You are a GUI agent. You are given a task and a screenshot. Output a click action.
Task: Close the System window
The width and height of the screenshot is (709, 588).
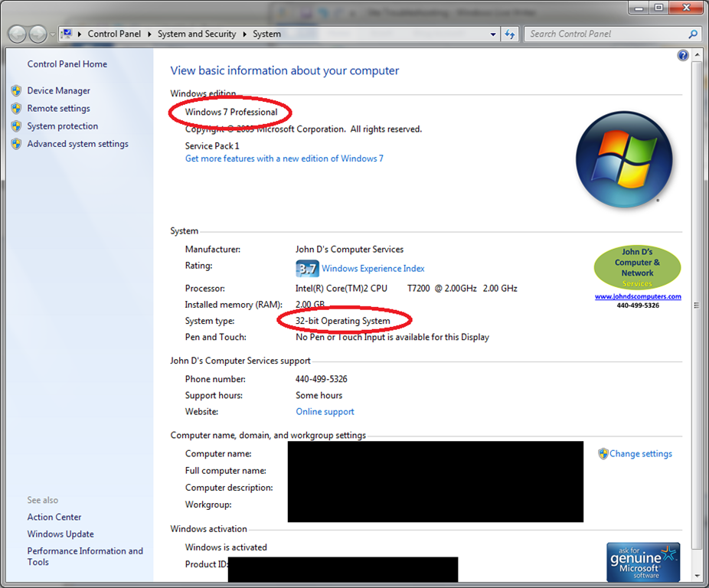686,8
